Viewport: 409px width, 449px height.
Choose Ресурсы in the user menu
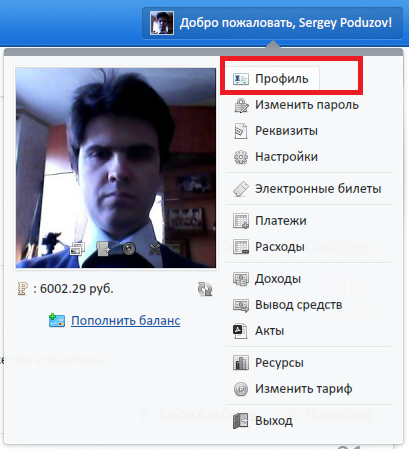[x=279, y=363]
